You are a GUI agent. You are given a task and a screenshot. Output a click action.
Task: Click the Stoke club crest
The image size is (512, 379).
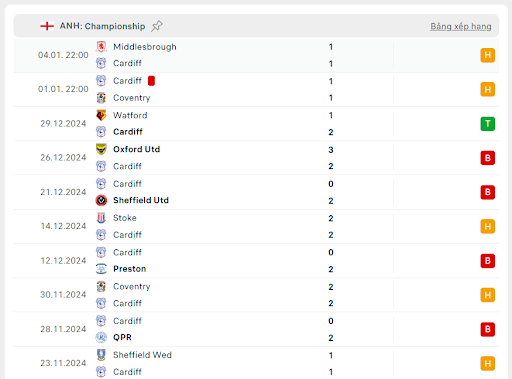pyautogui.click(x=101, y=218)
